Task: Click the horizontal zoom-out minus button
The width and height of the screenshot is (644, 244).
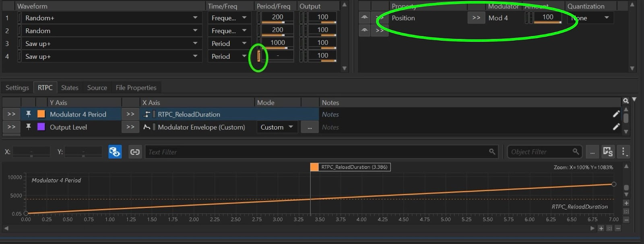Action: tap(618, 228)
